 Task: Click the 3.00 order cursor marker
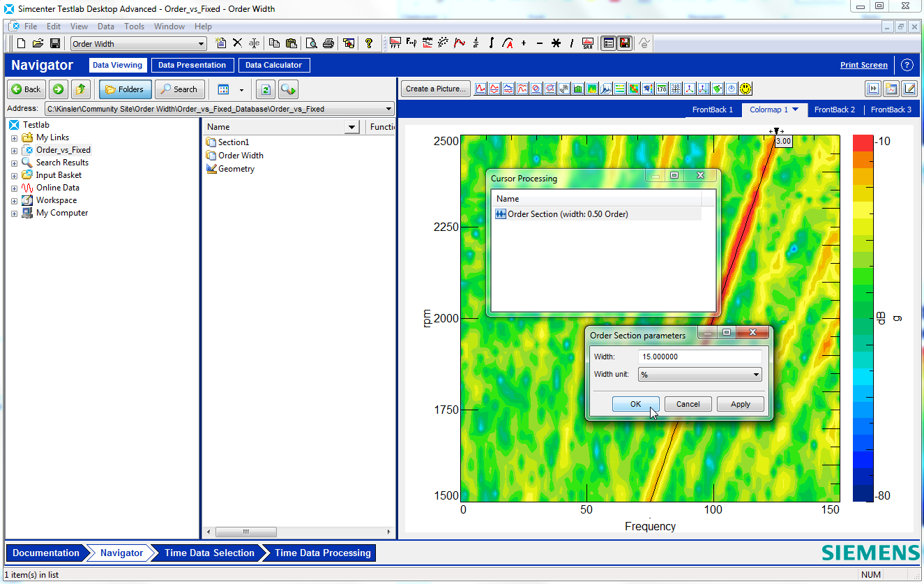(x=783, y=141)
